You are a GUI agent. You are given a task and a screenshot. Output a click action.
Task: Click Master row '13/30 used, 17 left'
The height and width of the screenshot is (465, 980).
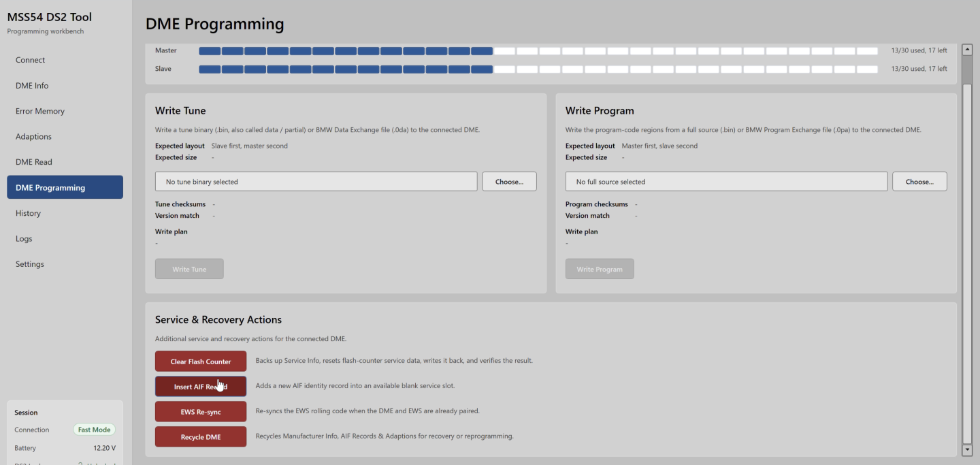point(919,50)
